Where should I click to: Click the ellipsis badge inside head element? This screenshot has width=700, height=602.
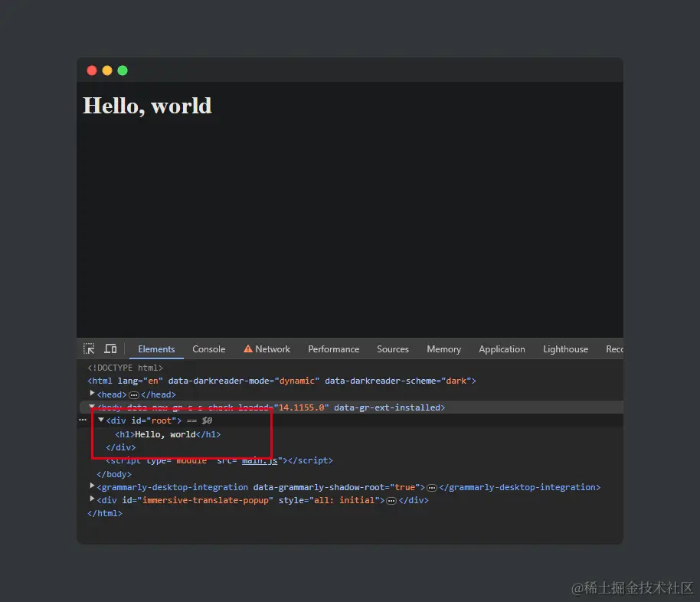[x=134, y=394]
